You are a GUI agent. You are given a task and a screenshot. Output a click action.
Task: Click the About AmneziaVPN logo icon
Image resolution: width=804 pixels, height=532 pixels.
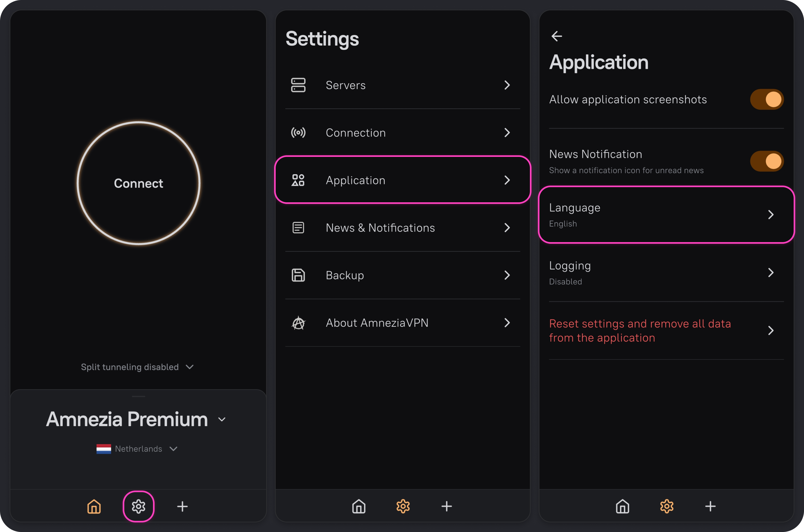pyautogui.click(x=298, y=323)
